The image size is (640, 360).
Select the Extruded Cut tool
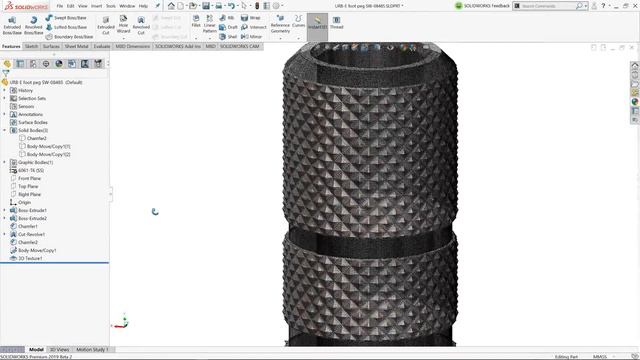coord(106,25)
